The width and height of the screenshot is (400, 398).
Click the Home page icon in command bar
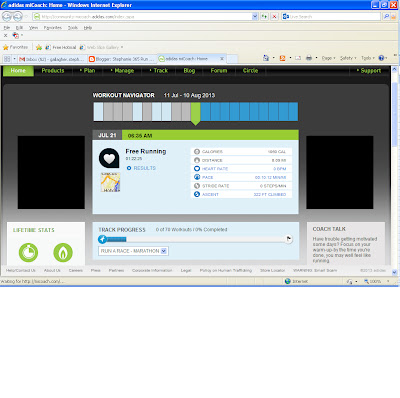pos(266,58)
